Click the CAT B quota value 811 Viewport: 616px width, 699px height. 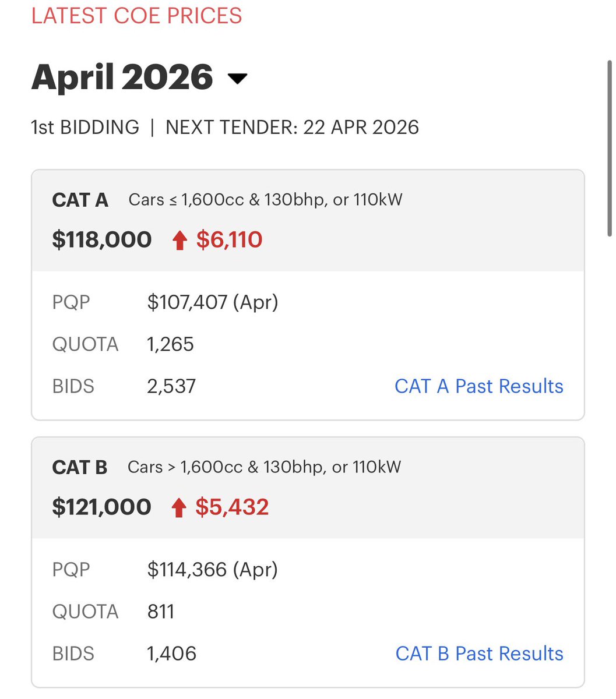161,612
